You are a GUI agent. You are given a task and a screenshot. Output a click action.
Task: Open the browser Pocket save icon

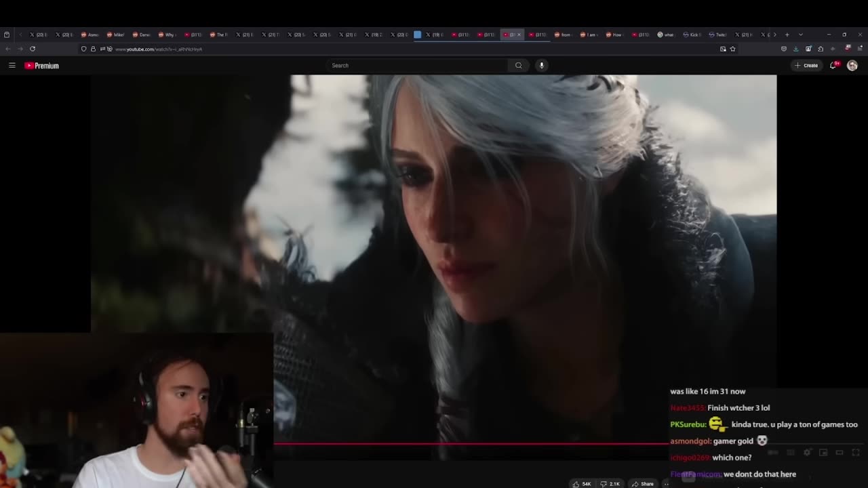coord(784,49)
